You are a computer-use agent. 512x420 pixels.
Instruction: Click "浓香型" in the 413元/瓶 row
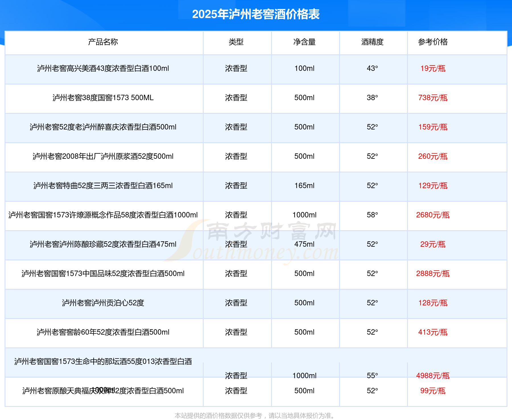click(236, 332)
